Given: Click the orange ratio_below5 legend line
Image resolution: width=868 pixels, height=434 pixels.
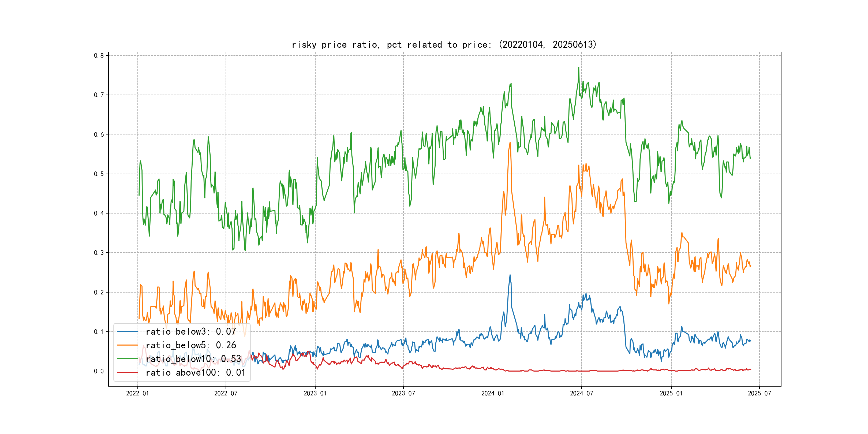Looking at the screenshot, I should (127, 345).
